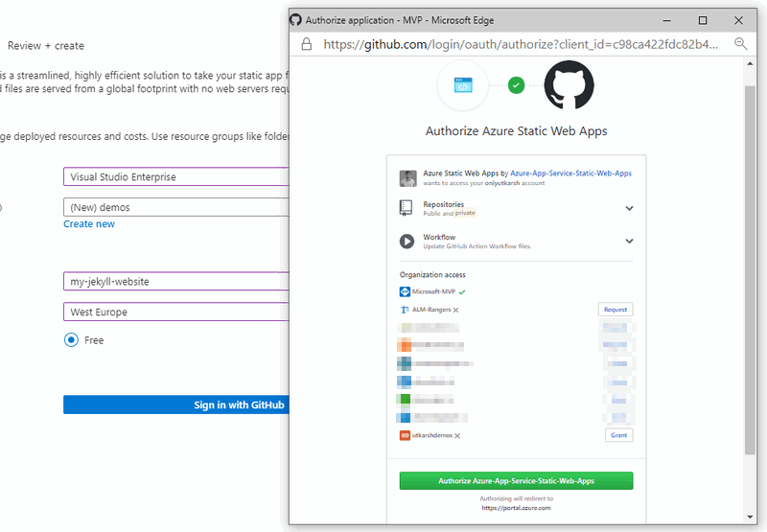Click the padlock icon in the address bar
767x532 pixels.
[x=306, y=44]
